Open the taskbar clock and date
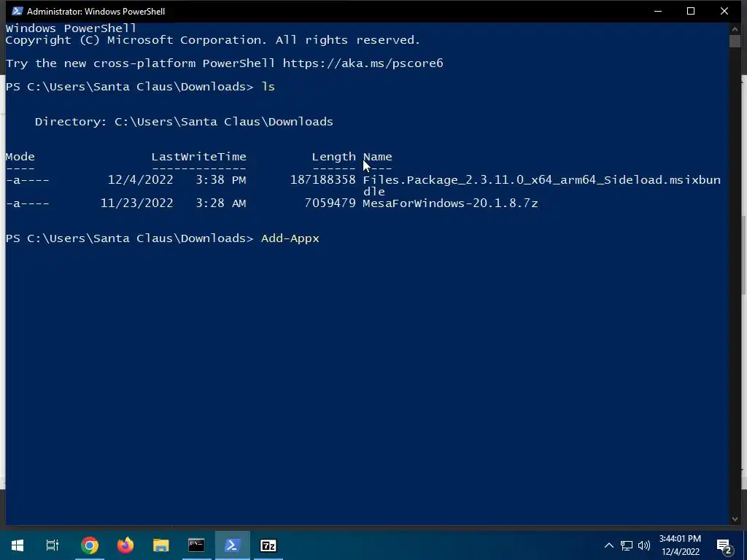Image resolution: width=747 pixels, height=560 pixels. point(681,545)
